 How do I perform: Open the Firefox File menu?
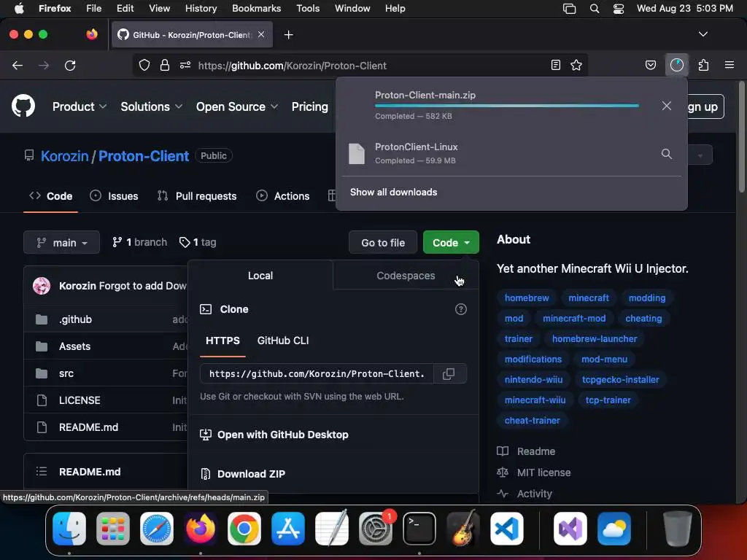[94, 9]
